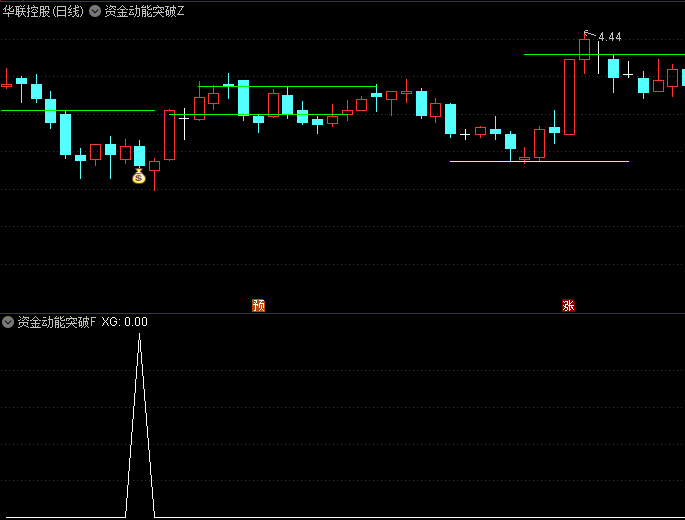Click the 4.44 high price label
Viewport: 685px width, 520px height.
point(609,37)
